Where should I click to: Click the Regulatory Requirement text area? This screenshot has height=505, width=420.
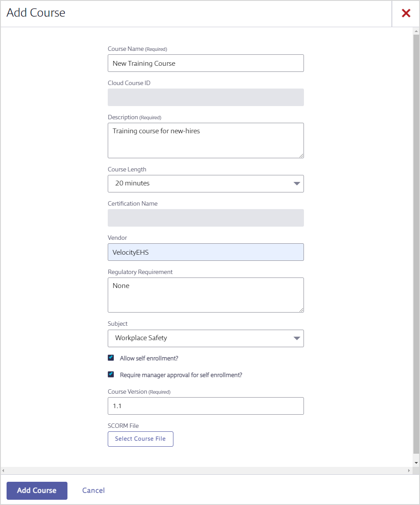205,295
